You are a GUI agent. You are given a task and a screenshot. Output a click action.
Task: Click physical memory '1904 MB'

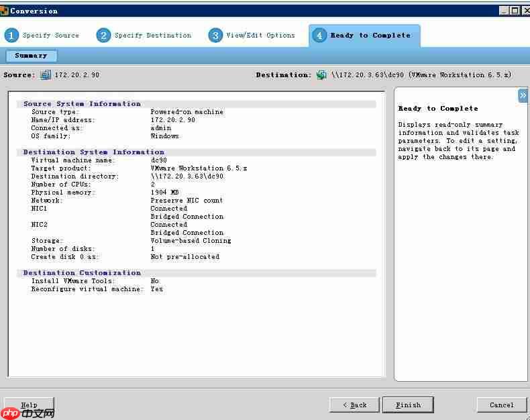pyautogui.click(x=164, y=192)
